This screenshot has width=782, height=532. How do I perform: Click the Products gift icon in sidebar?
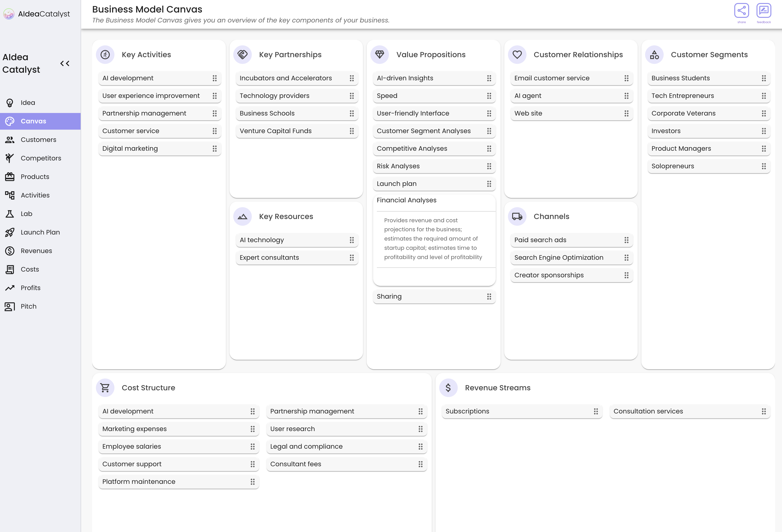click(x=10, y=177)
